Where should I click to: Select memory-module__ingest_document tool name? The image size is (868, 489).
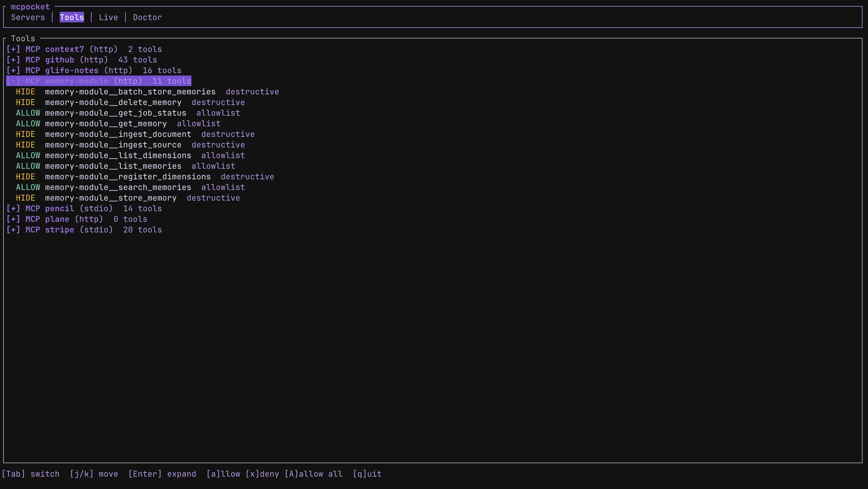118,134
